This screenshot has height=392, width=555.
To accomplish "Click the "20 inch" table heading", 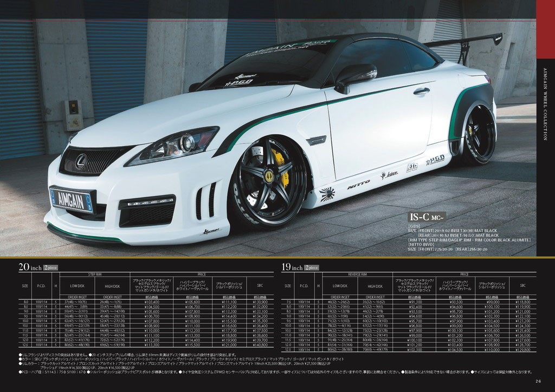I will [x=30, y=267].
